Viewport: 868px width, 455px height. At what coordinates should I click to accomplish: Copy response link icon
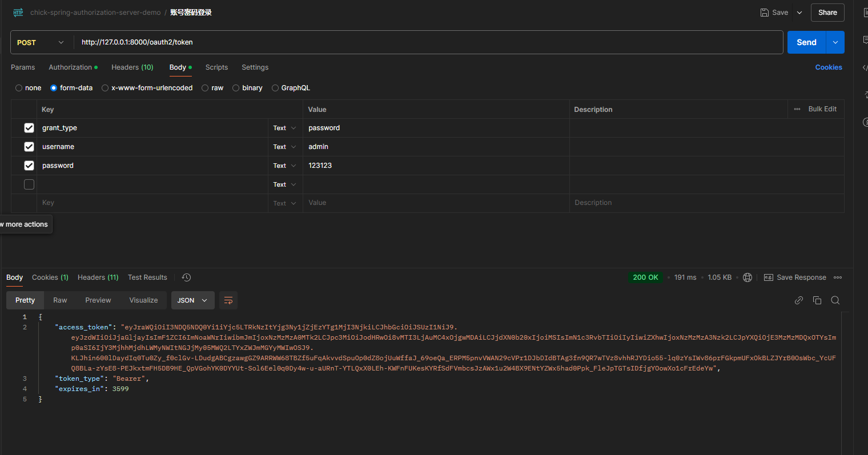tap(799, 300)
